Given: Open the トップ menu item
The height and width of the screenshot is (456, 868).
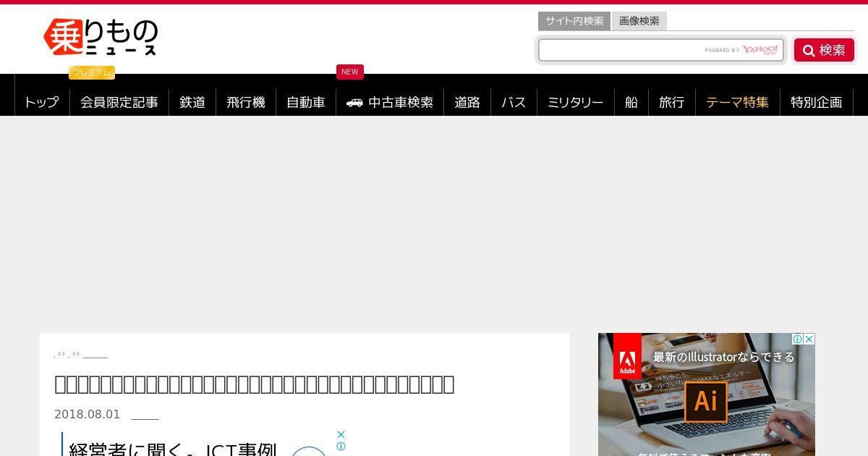Looking at the screenshot, I should [42, 102].
